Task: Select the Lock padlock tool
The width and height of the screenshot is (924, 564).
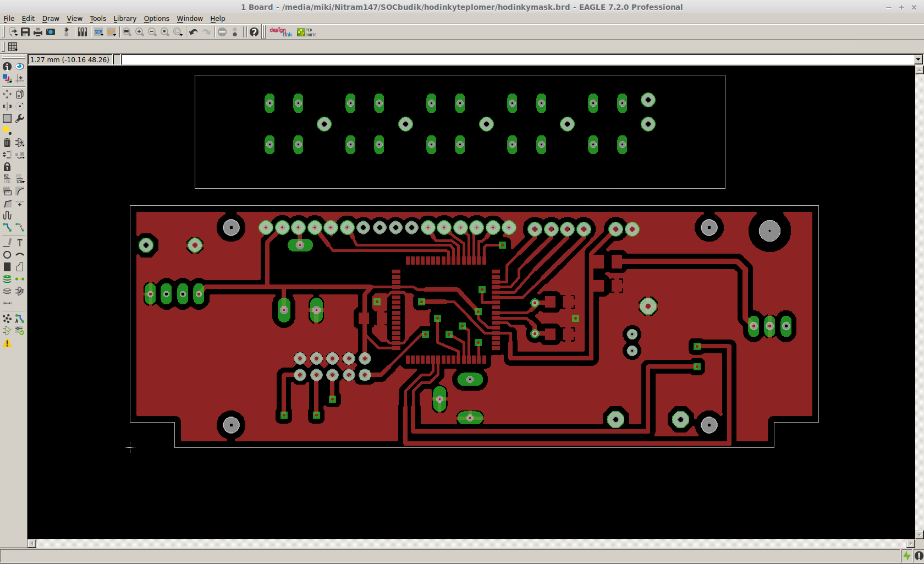Action: click(7, 167)
